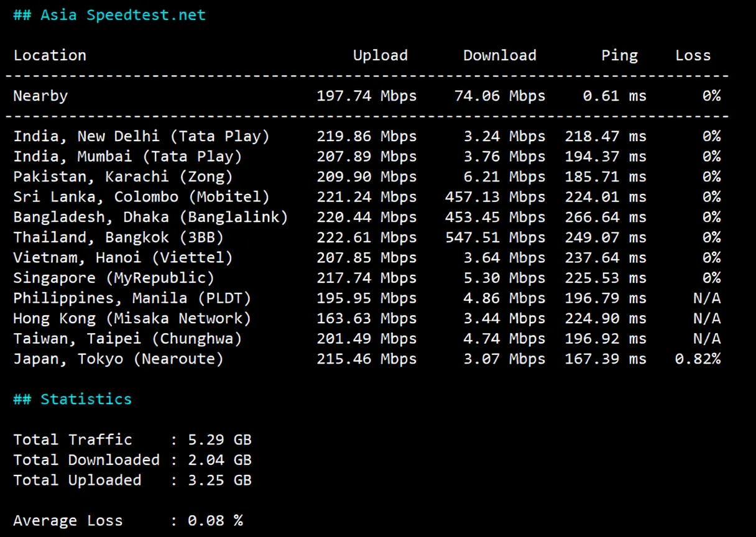This screenshot has height=537, width=756.
Task: Click Nearby upload value 197.74 Mbps
Action: (x=367, y=96)
